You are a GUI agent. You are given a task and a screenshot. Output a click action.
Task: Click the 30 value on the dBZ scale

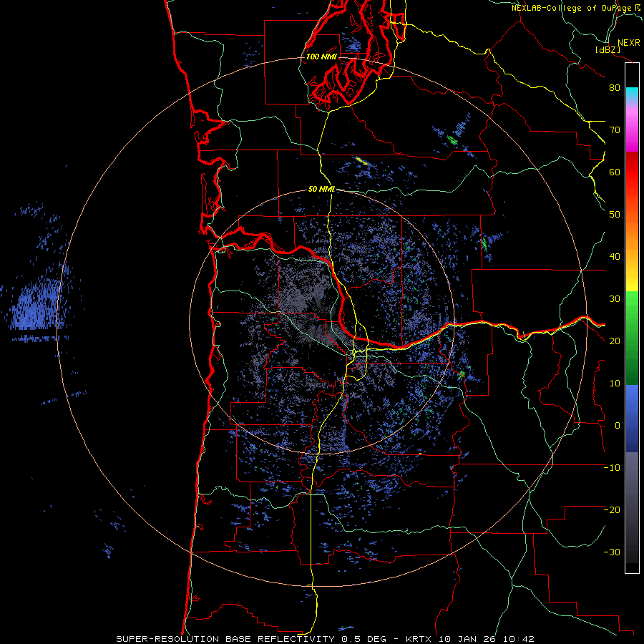point(615,299)
